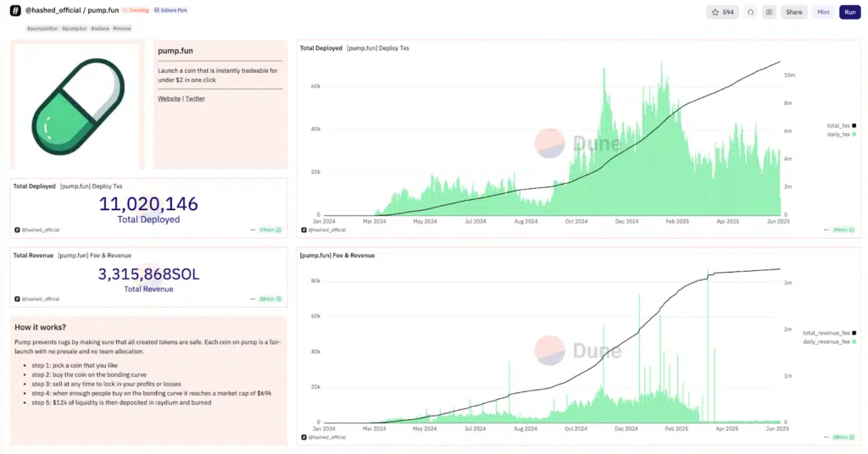Click refresh age badge on Total Deployed counter
Screen dimensions: 868x454
[270, 230]
